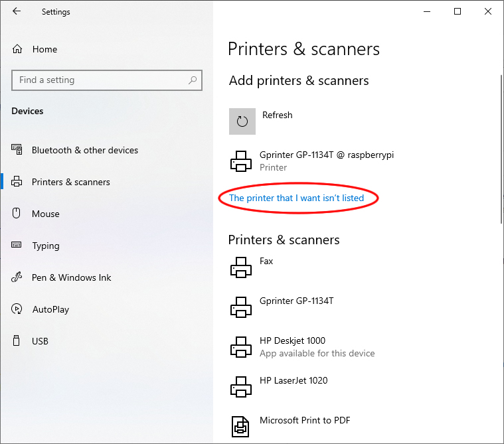Click the USB drive icon
Image resolution: width=504 pixels, height=444 pixels.
pyautogui.click(x=17, y=340)
